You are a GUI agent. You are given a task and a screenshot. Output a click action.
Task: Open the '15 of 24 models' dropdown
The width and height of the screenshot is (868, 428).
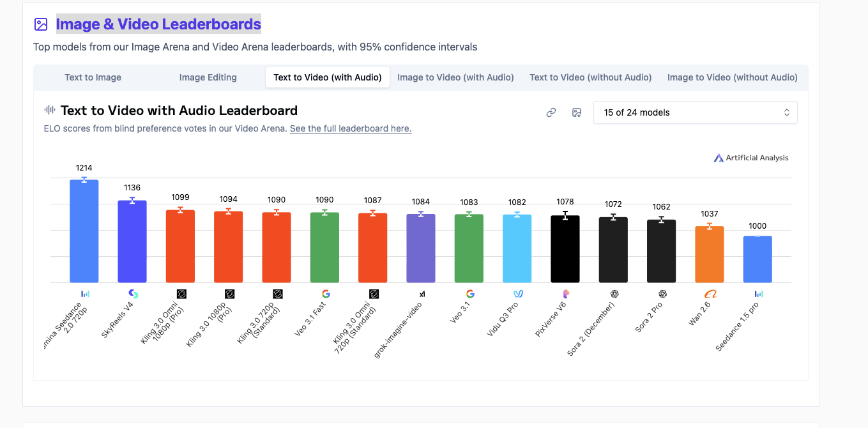coord(695,112)
